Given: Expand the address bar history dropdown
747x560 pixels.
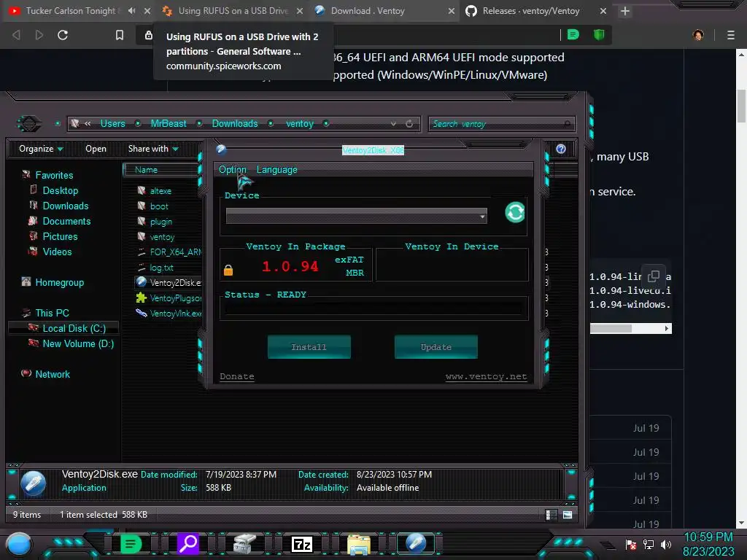Looking at the screenshot, I should click(x=393, y=124).
